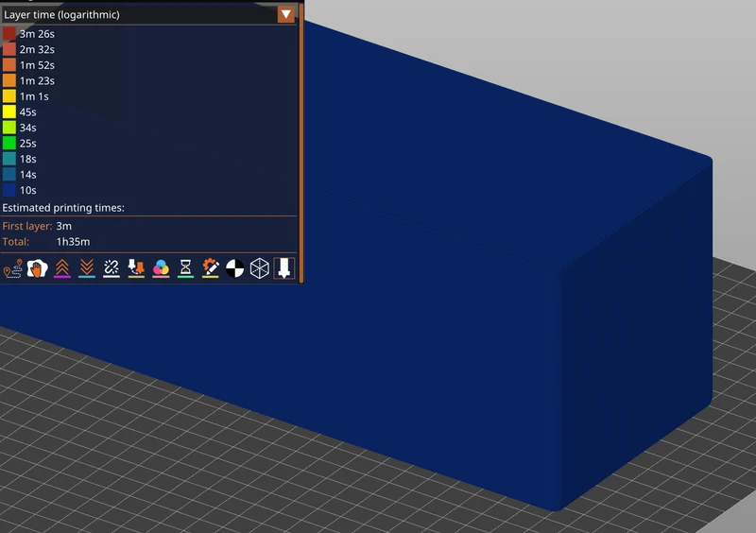
Task: Toggle color changes circles icon
Action: point(161,268)
